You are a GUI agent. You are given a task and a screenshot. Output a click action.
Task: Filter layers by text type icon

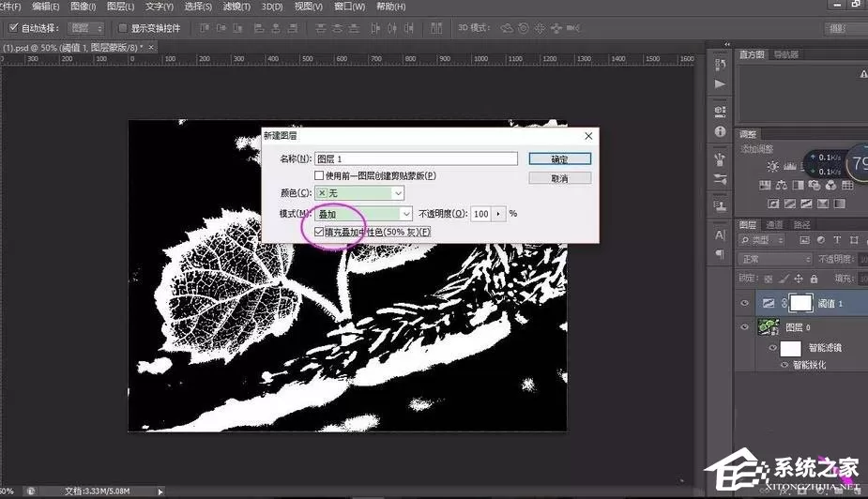tap(837, 240)
